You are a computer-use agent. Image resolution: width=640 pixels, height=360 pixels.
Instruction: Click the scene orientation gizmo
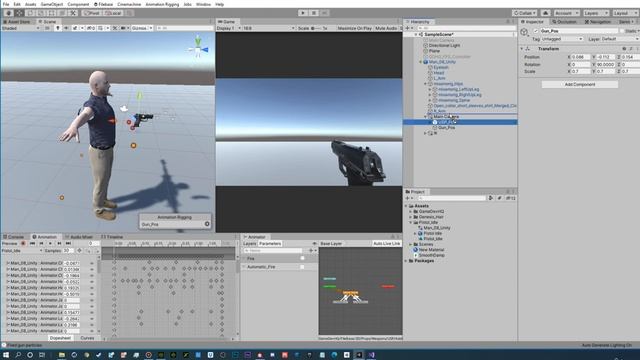pos(198,48)
